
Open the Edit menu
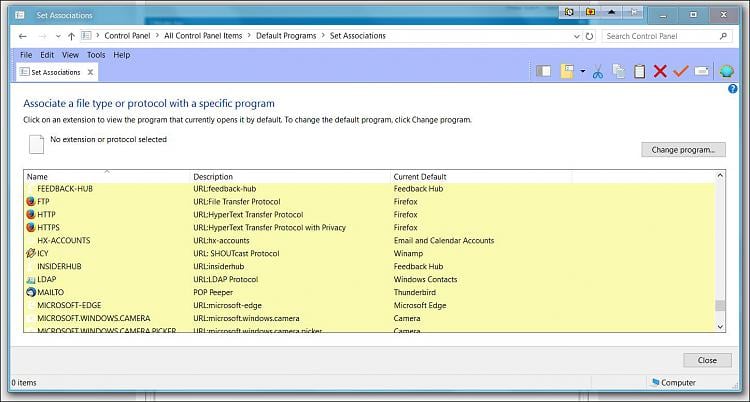[x=47, y=55]
